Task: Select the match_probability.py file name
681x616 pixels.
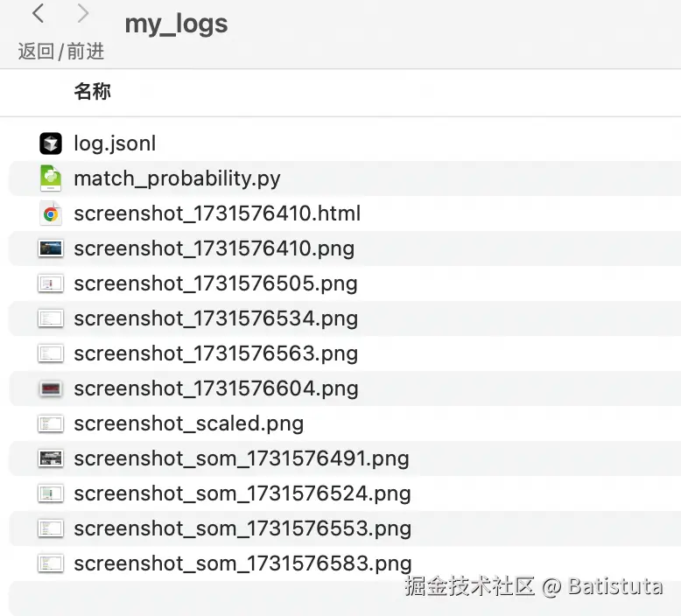Action: click(177, 178)
